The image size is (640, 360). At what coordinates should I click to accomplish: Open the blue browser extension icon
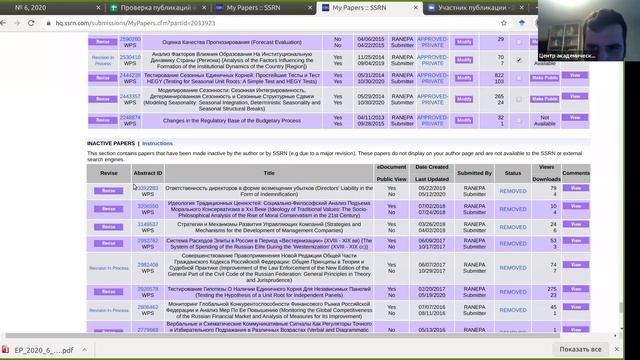click(522, 23)
